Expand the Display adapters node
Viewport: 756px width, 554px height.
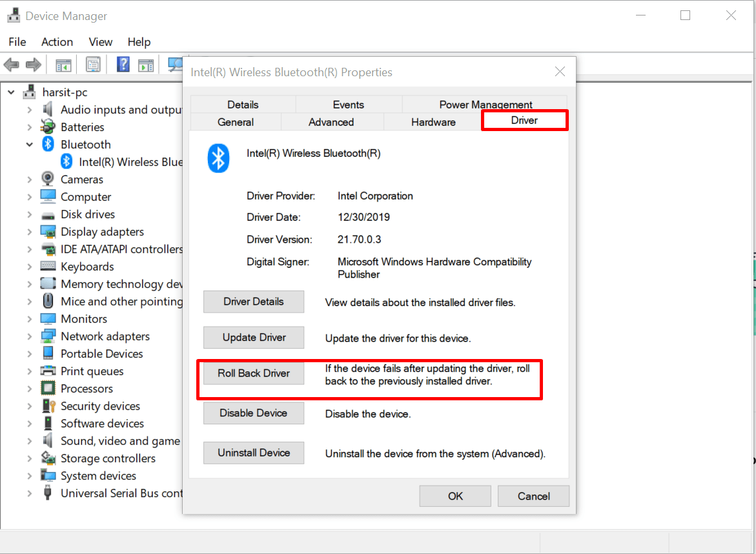pos(30,231)
